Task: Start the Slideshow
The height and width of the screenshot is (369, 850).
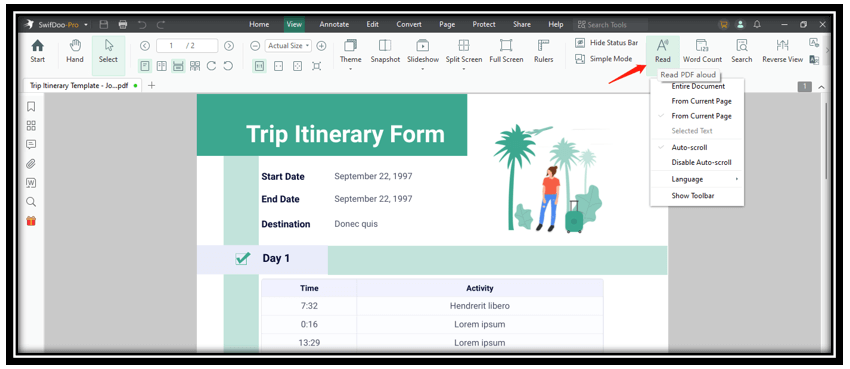Action: 423,51
